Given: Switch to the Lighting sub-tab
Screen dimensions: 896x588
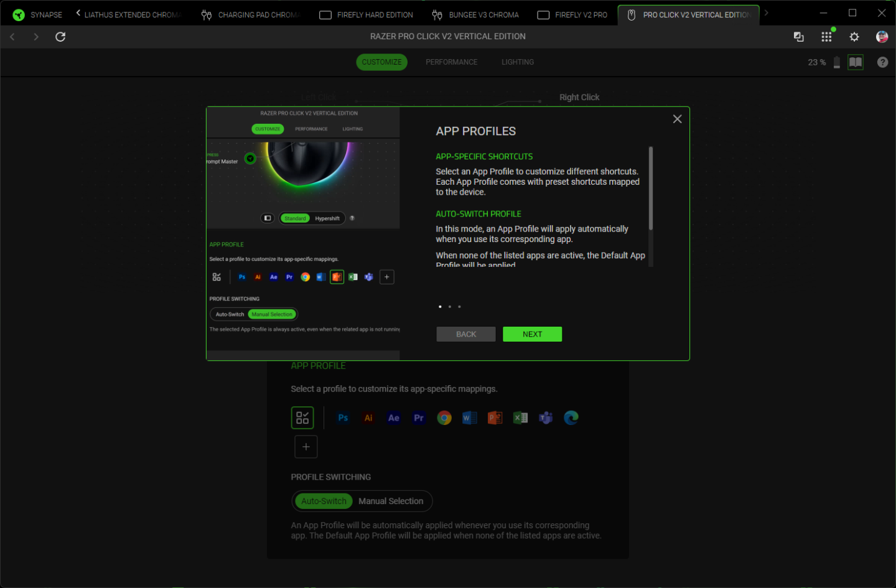Looking at the screenshot, I should [x=518, y=62].
